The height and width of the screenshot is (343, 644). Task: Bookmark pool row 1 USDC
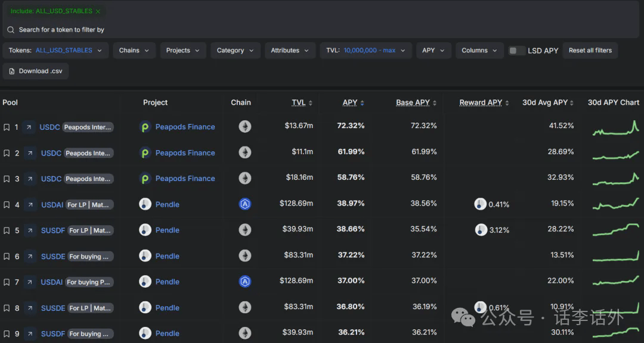click(x=7, y=127)
